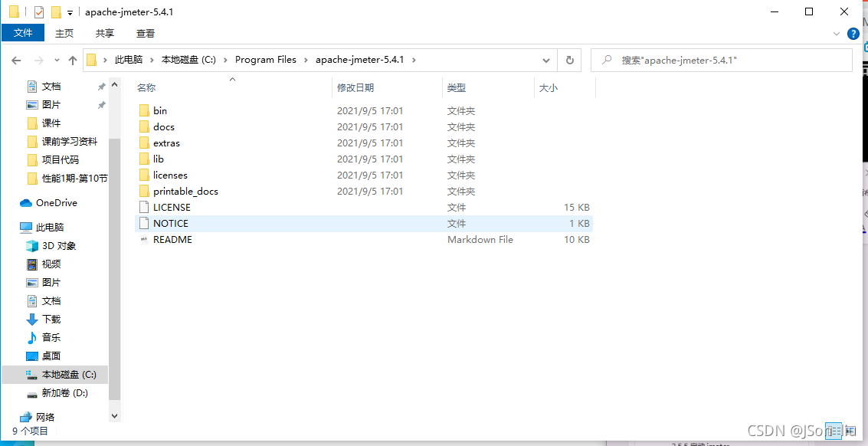Click navigation pane scrollbar up arrow

[115, 85]
